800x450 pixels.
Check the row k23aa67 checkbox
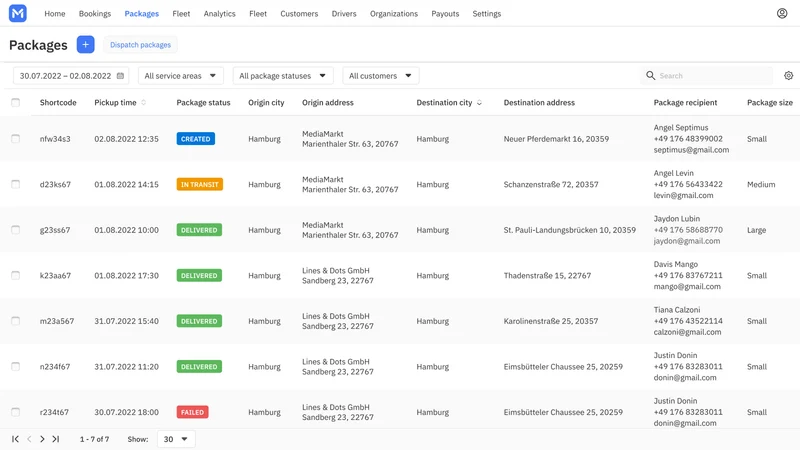pyautogui.click(x=16, y=276)
